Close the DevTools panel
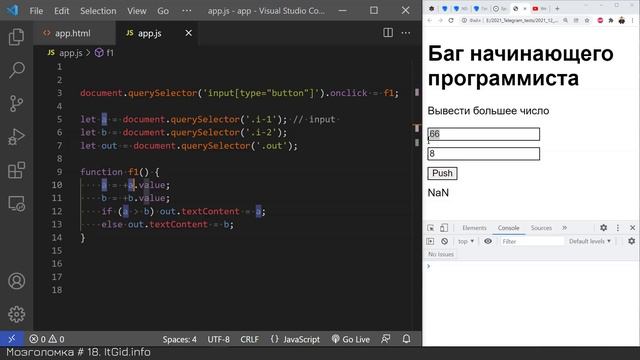 click(x=633, y=228)
